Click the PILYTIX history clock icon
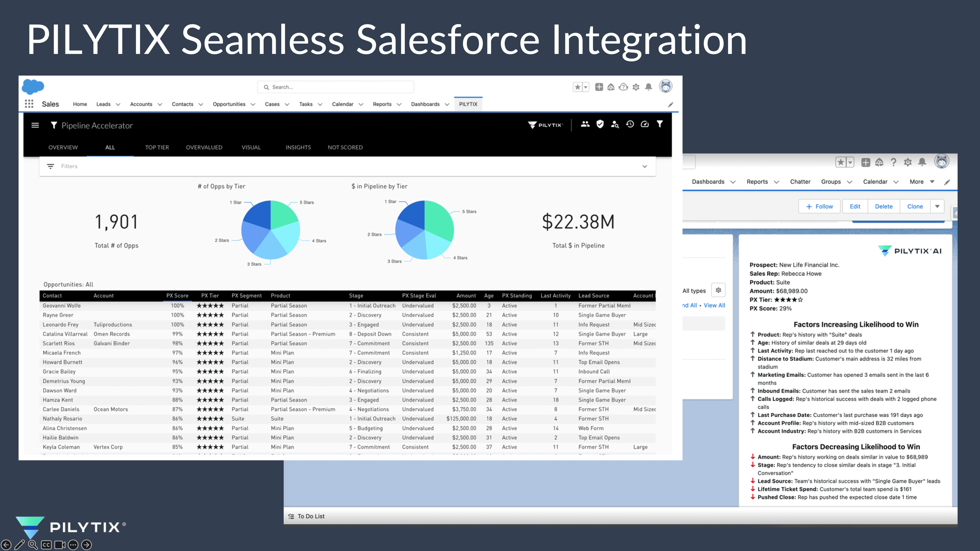Viewport: 980px width, 551px height. (630, 124)
